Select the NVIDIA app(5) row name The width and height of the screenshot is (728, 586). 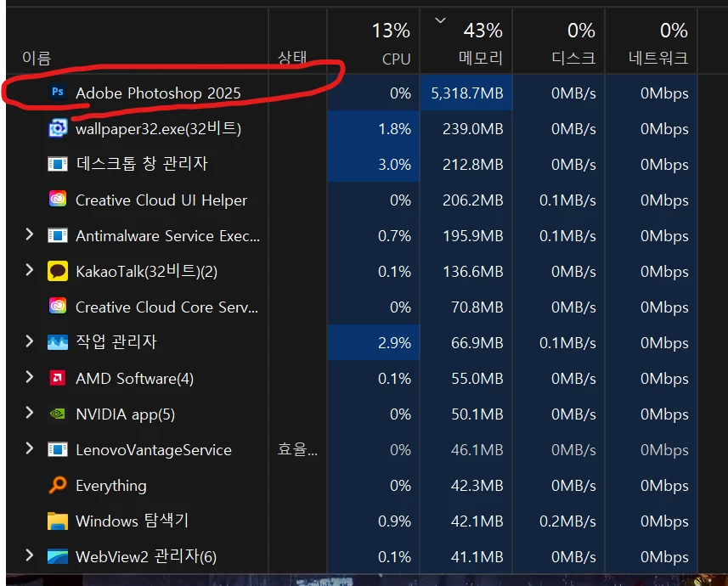point(126,414)
